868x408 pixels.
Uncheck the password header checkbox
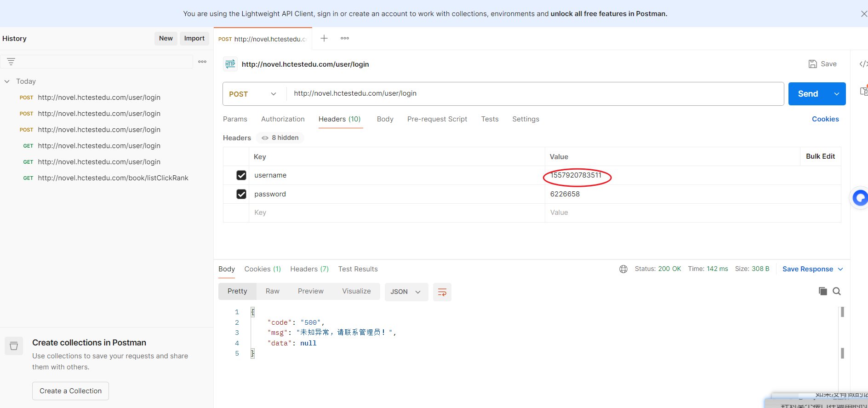pos(241,194)
